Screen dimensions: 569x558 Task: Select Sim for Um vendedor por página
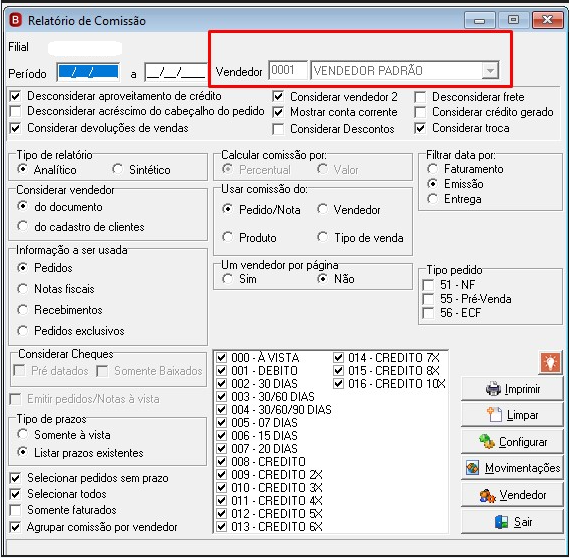click(x=228, y=279)
